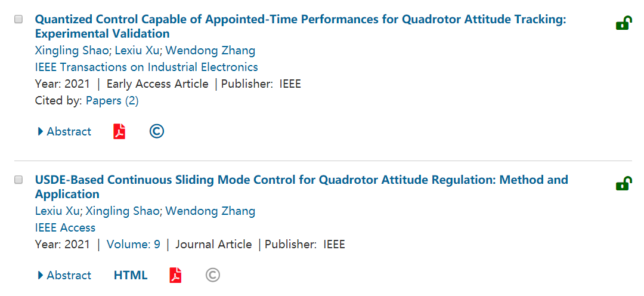Select checkbox for USDE-Based Sliding Mode paper
Screen dimensions: 644x296
coord(18,180)
